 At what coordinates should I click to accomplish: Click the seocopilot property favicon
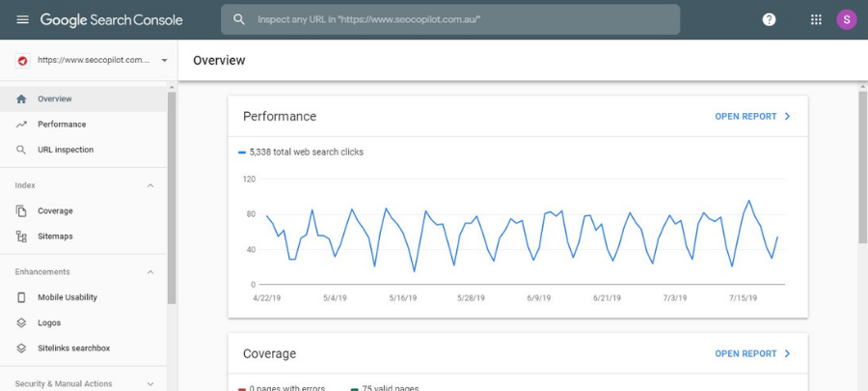tap(23, 61)
